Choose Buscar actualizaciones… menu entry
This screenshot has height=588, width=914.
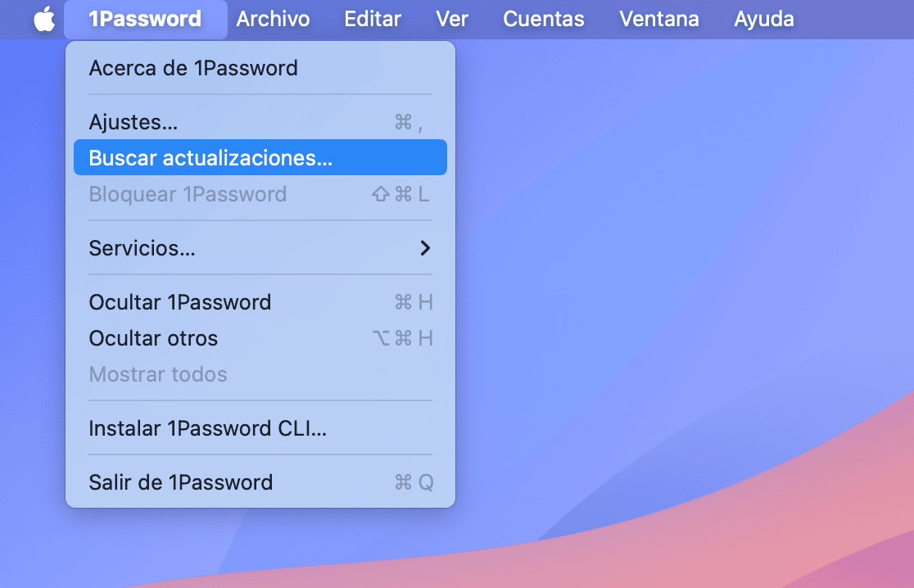210,158
